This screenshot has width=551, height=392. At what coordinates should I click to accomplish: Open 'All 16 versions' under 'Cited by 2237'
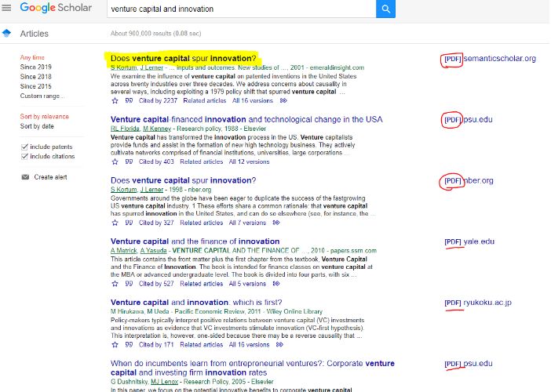click(x=252, y=100)
